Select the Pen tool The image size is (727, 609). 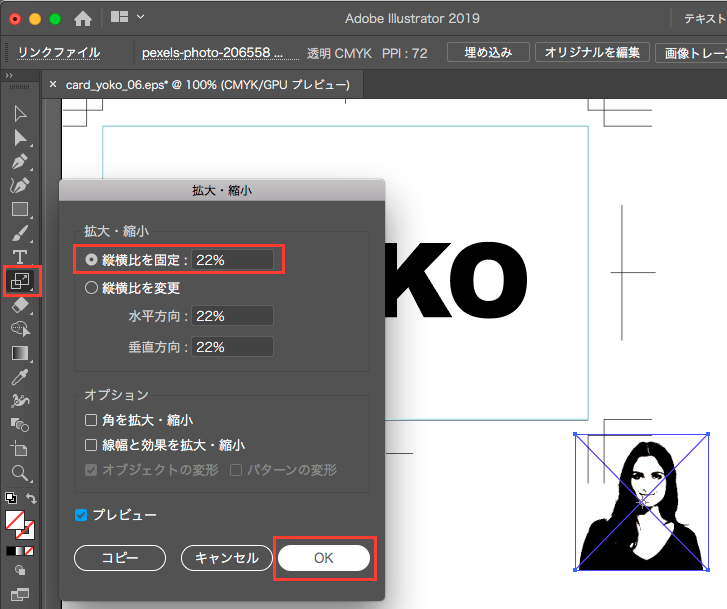point(20,161)
